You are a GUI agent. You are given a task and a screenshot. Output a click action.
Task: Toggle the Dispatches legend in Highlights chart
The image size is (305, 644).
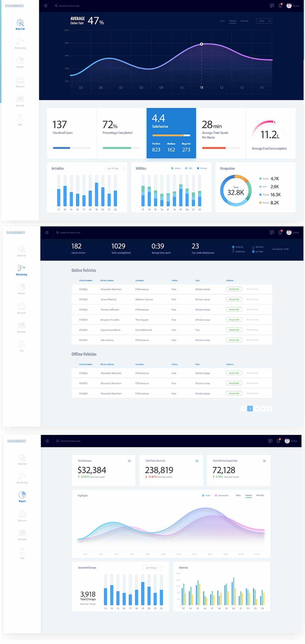[222, 495]
